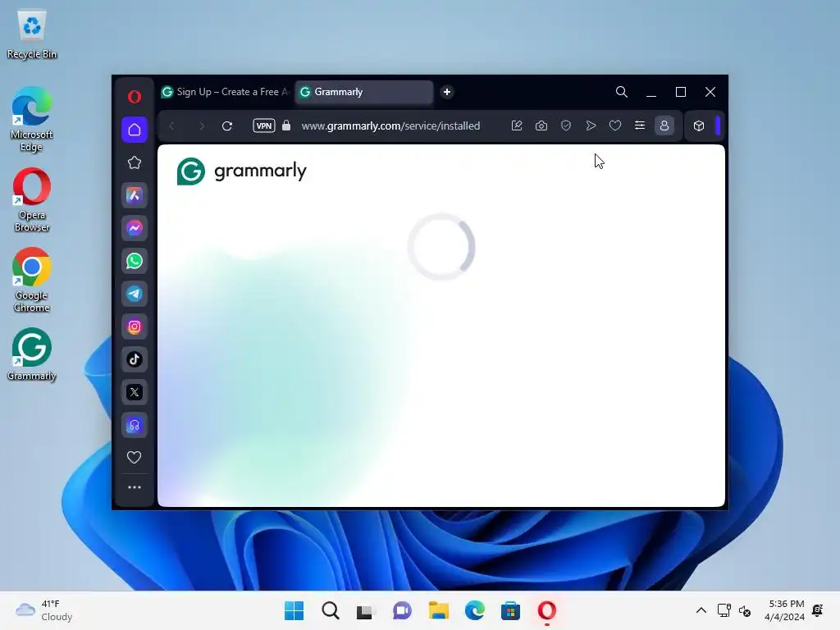Open Easy Setup sliders icon
Image resolution: width=840 pixels, height=630 pixels.
640,126
